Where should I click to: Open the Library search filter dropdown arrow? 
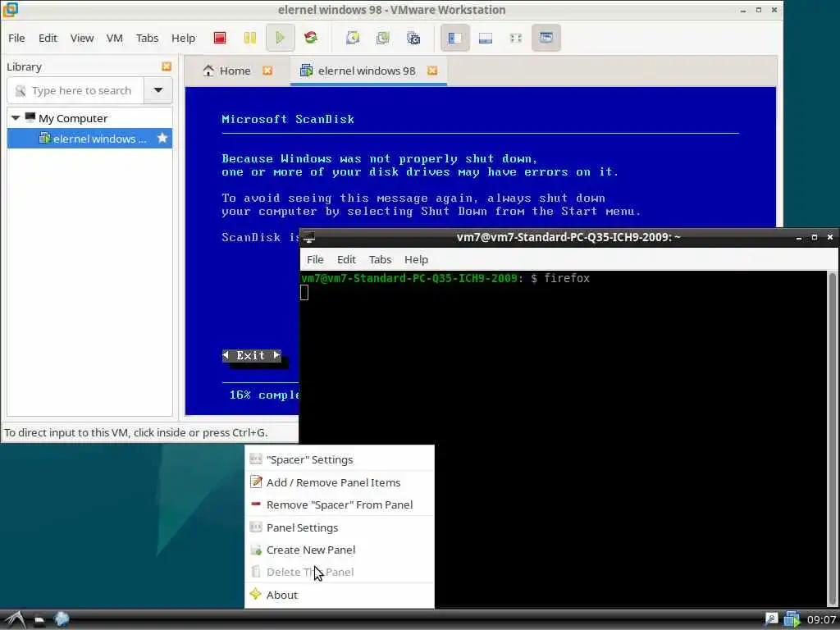point(158,90)
